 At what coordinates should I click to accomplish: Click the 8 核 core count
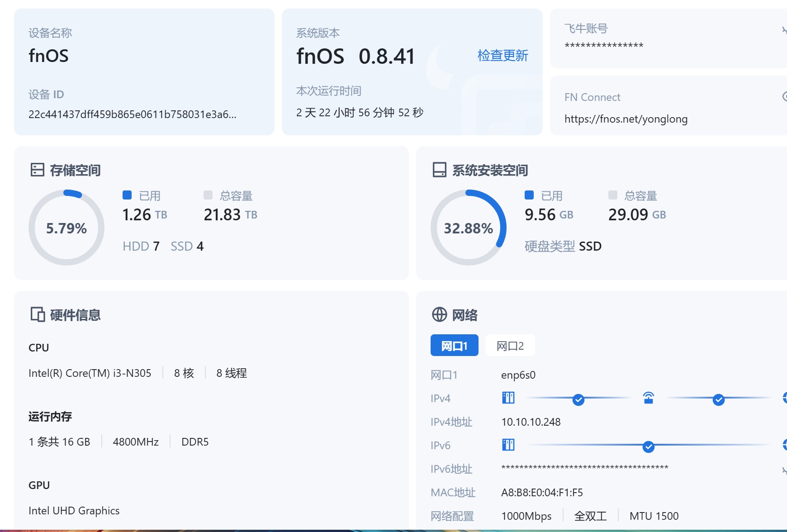pos(184,373)
